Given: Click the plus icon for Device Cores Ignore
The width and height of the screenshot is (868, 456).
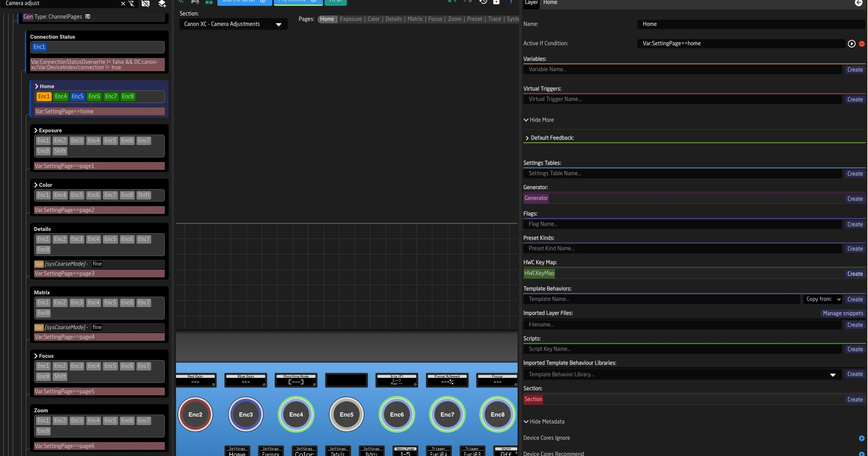Looking at the screenshot, I should (861, 438).
